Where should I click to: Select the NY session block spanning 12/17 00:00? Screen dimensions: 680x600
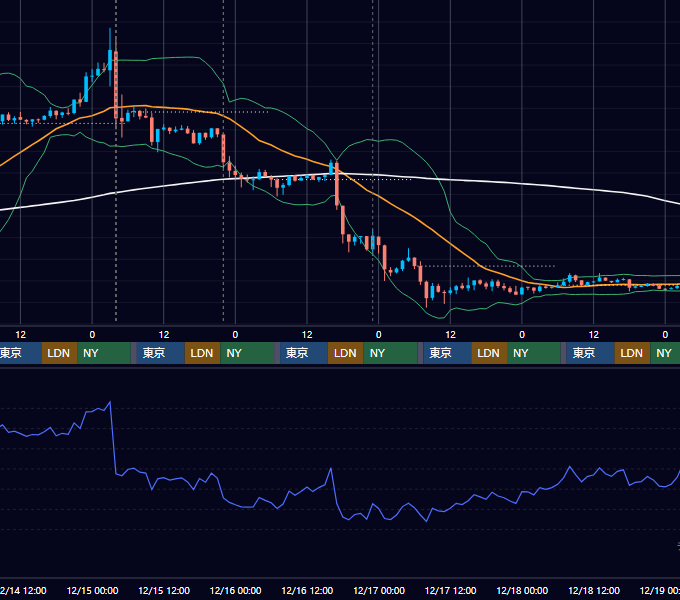pyautogui.click(x=390, y=353)
